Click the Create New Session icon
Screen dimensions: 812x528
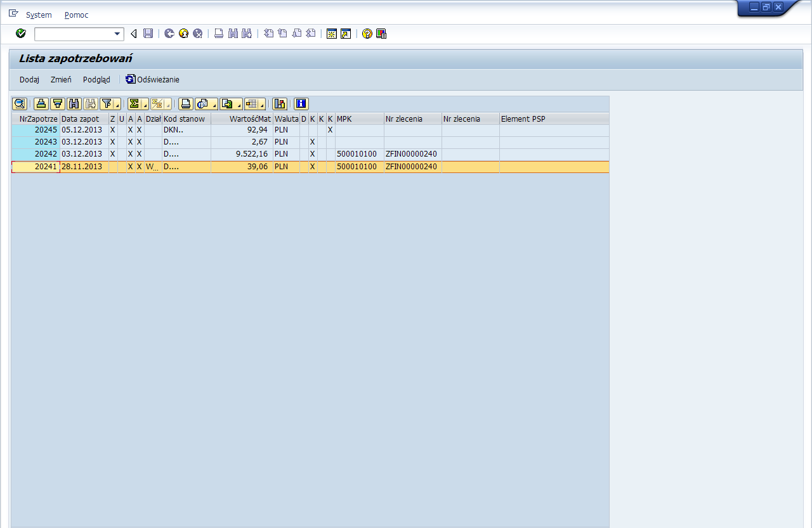[332, 34]
